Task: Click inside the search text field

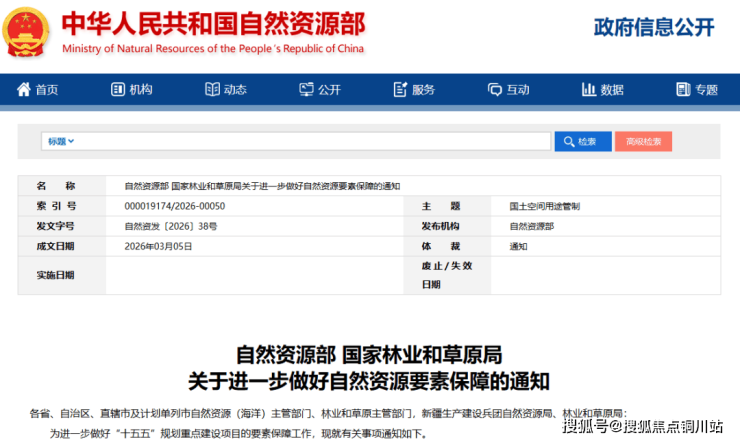Action: pos(310,142)
